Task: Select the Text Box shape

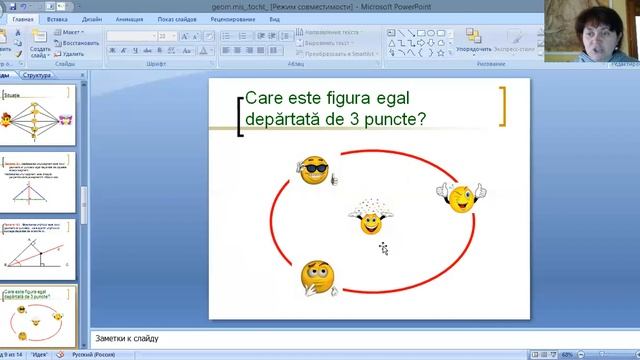Action: [391, 33]
